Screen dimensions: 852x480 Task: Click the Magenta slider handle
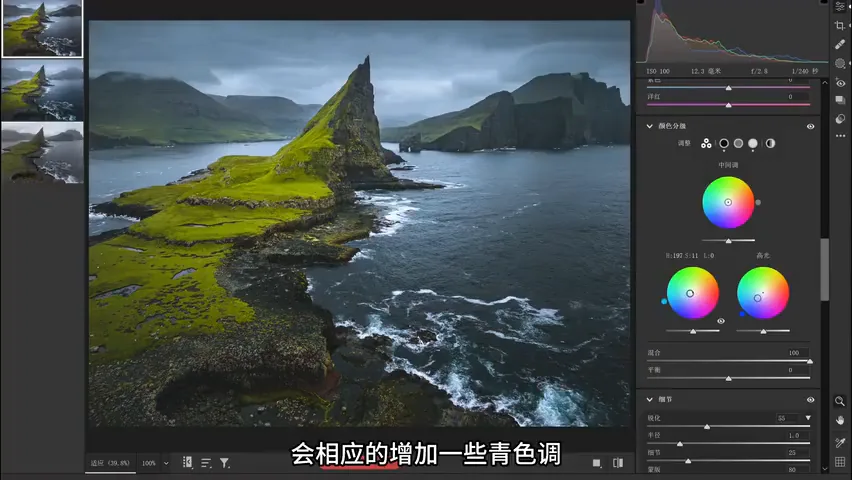pos(729,105)
